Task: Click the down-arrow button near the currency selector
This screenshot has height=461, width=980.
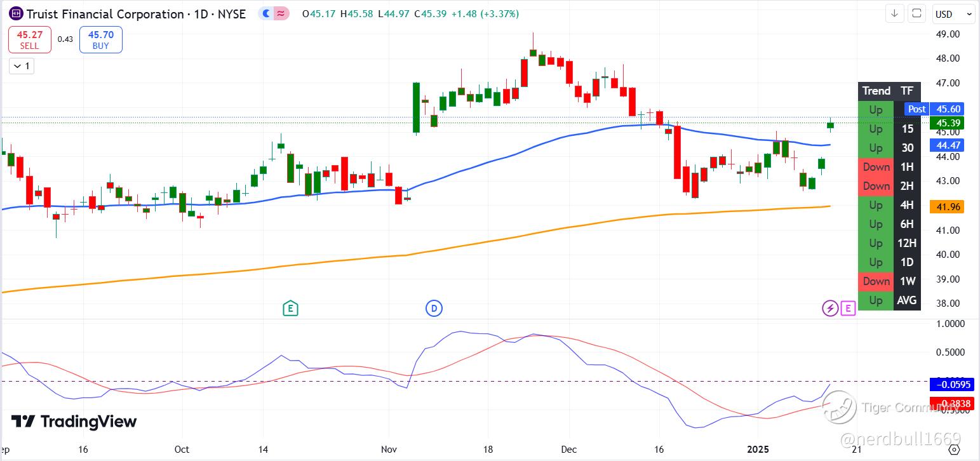Action: pos(894,13)
